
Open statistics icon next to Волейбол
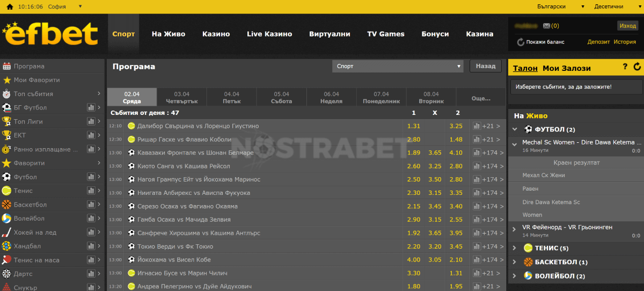[x=91, y=219]
